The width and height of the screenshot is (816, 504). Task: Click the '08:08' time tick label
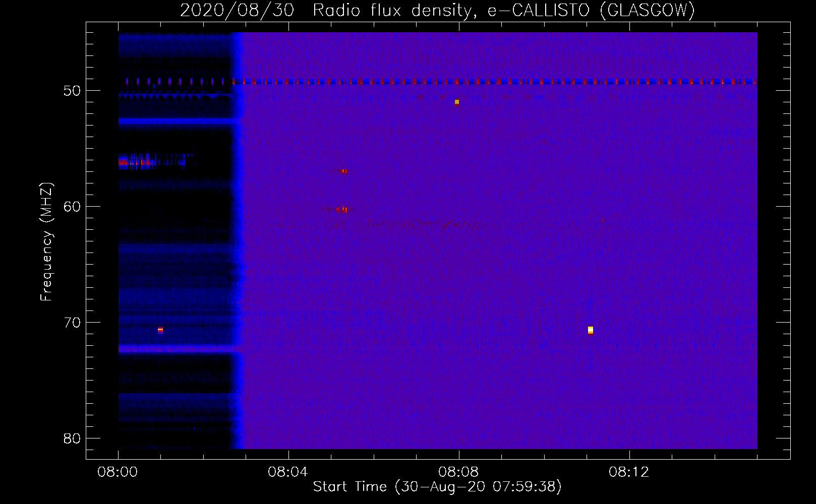pos(458,472)
